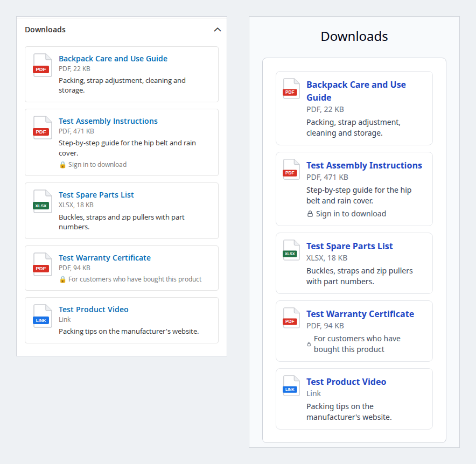
Task: Open bold 'Test Warranty Certificate' link, right panel
Action: [x=360, y=314]
